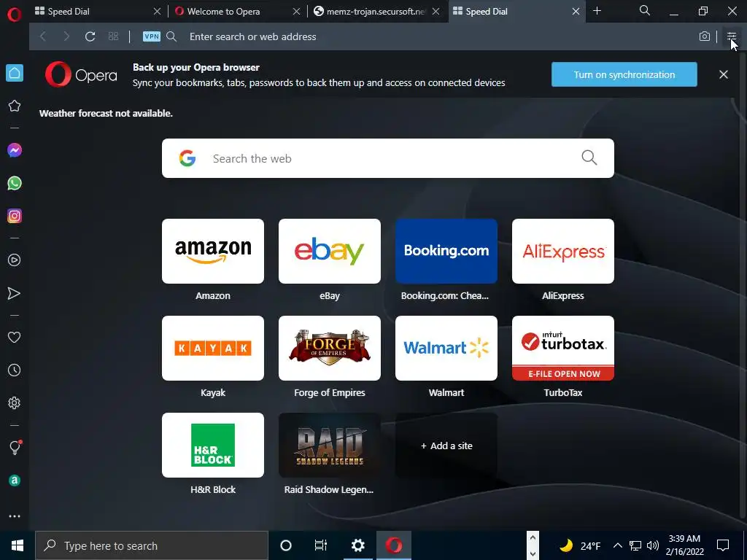Open History clock icon in sidebar

coord(15,370)
